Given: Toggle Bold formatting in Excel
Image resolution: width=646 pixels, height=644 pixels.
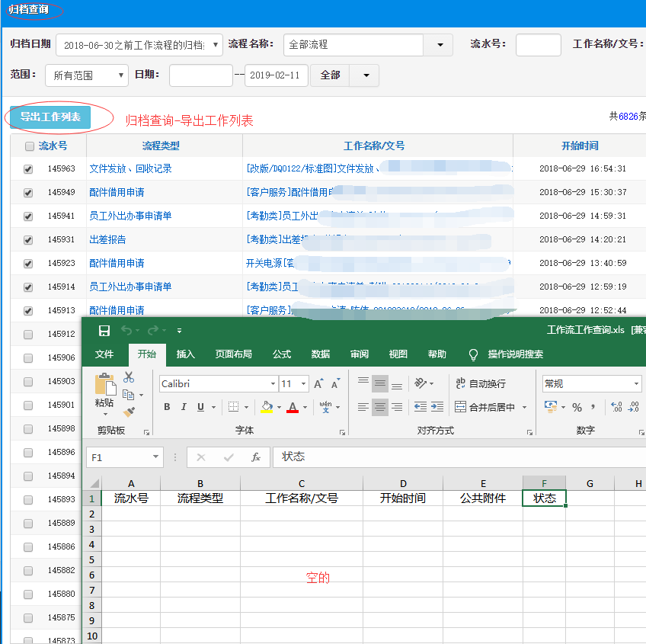Looking at the screenshot, I should click(x=167, y=407).
